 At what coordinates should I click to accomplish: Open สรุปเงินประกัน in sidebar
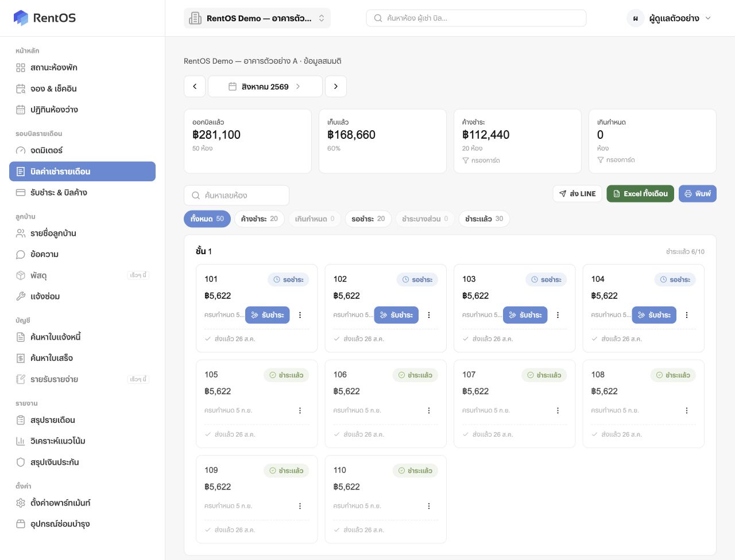[82, 462]
